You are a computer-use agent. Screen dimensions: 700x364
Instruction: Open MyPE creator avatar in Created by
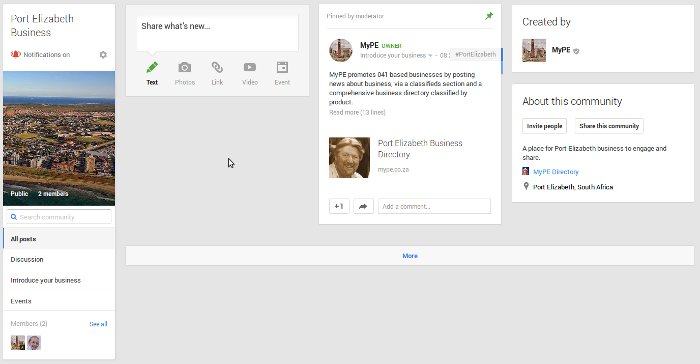pos(534,50)
